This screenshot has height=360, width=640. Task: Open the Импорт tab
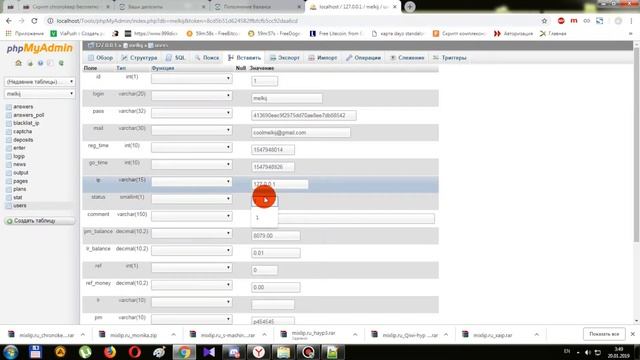click(x=323, y=58)
